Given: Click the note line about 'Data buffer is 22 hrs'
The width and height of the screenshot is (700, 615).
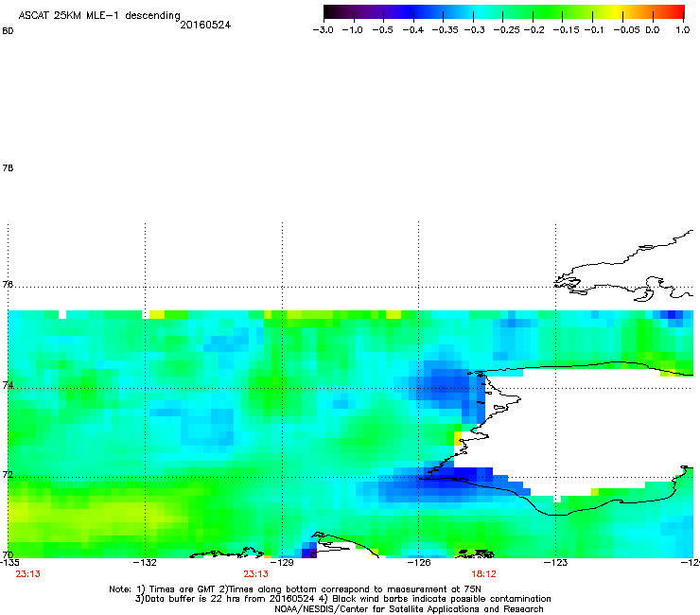Looking at the screenshot, I should pyautogui.click(x=342, y=599).
